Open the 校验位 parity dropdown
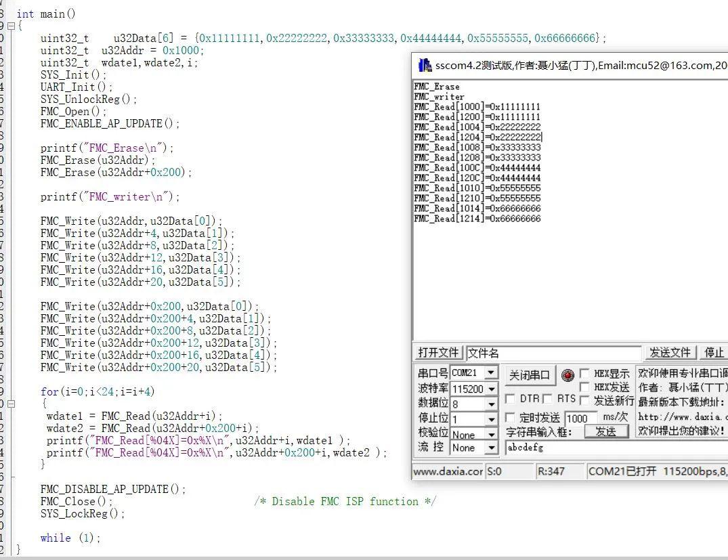728x560 pixels. [491, 435]
